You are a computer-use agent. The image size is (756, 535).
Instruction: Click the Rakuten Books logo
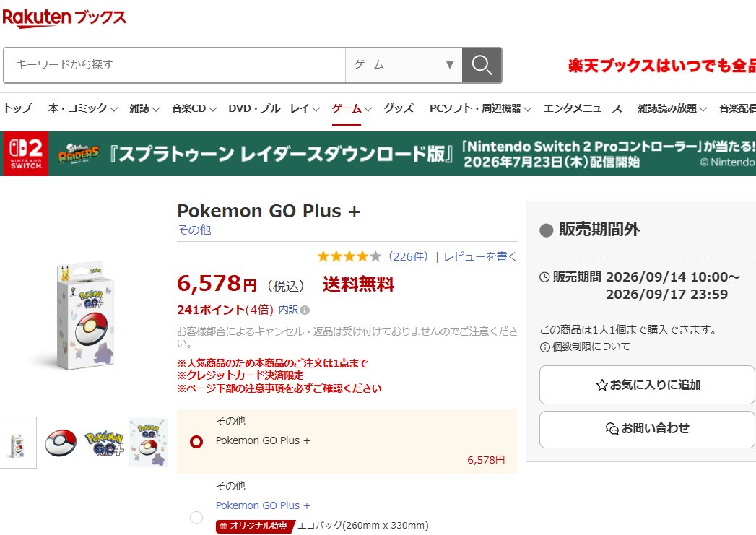[x=64, y=18]
